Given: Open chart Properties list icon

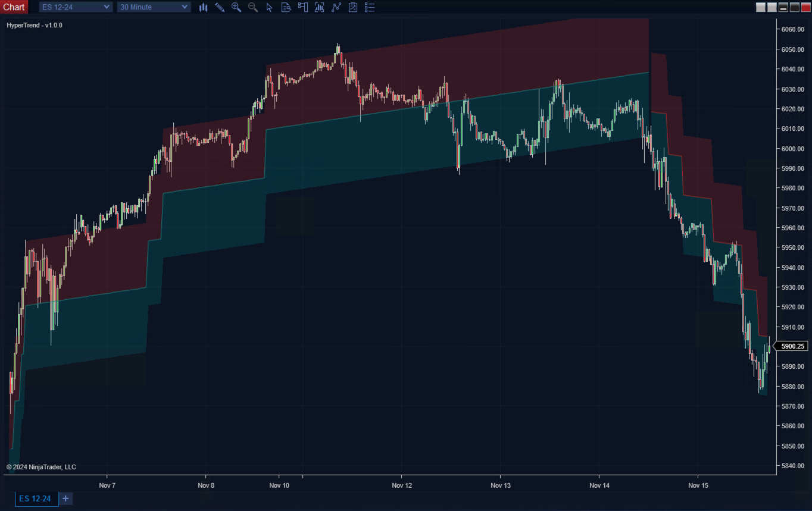Looking at the screenshot, I should click(370, 7).
